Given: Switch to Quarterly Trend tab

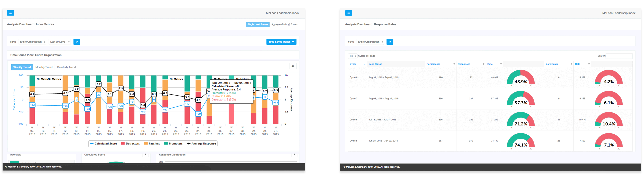Looking at the screenshot, I should [66, 67].
